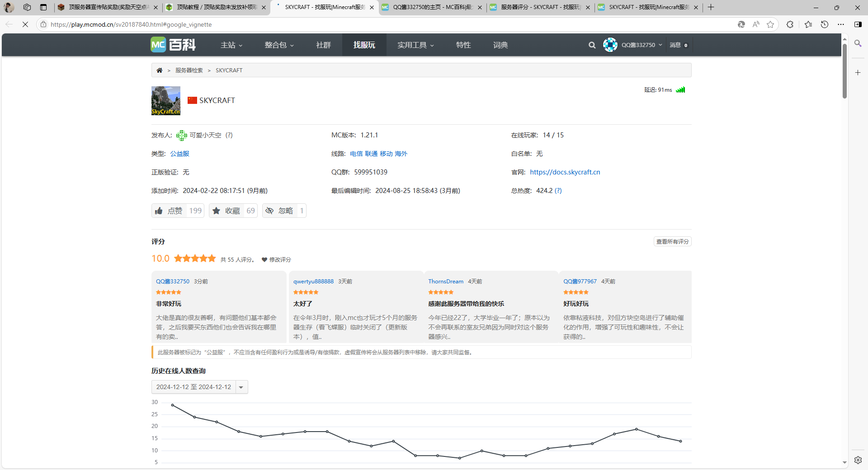Open the site search magnifier icon
Screen dimensions: 868x470
click(592, 45)
